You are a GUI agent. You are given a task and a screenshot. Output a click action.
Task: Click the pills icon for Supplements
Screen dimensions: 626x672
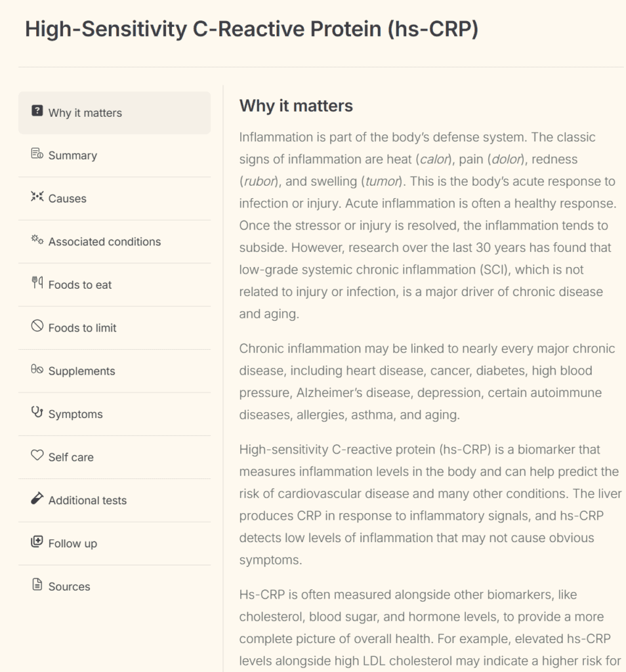[37, 369]
